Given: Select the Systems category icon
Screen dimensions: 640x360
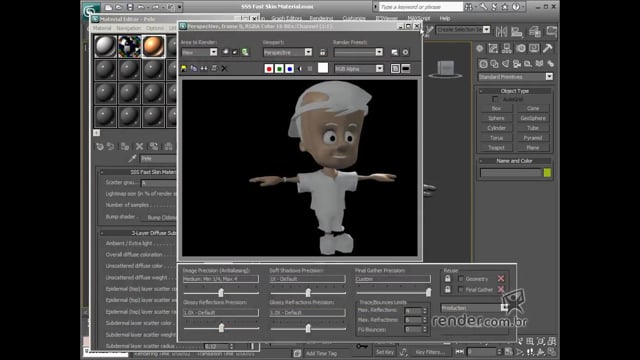Looking at the screenshot, I should point(550,64).
